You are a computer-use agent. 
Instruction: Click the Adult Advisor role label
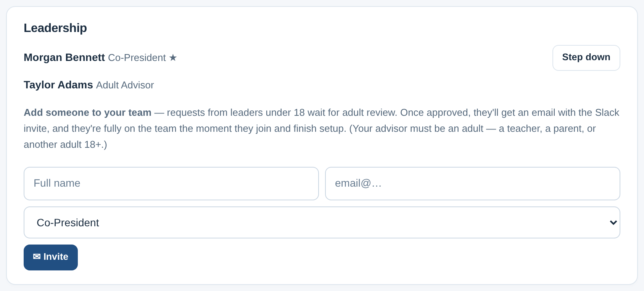tap(125, 85)
